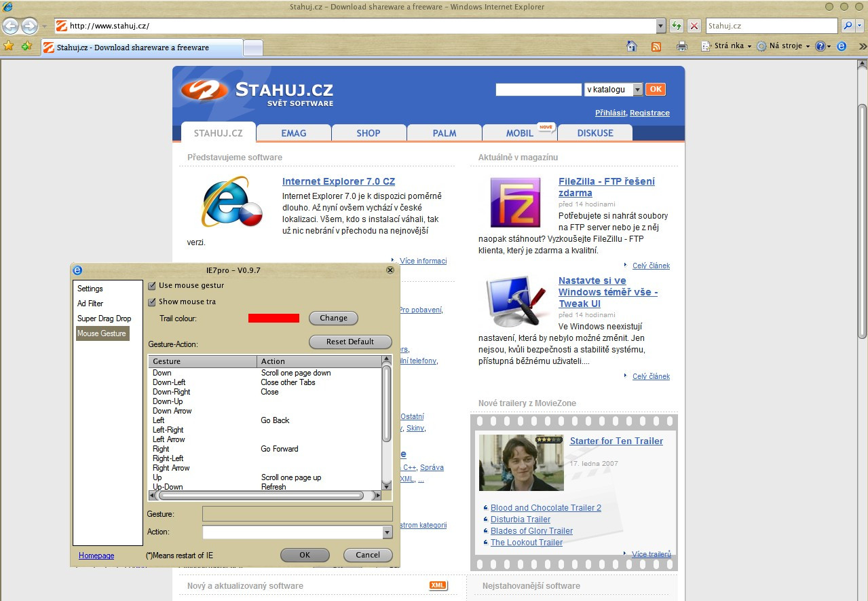Click the Add to Favorites icon
Viewport: 868px width, 601px height.
click(x=26, y=46)
